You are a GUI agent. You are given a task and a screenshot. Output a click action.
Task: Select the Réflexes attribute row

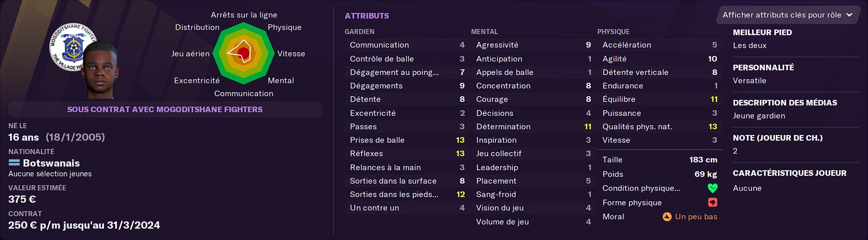coord(407,154)
